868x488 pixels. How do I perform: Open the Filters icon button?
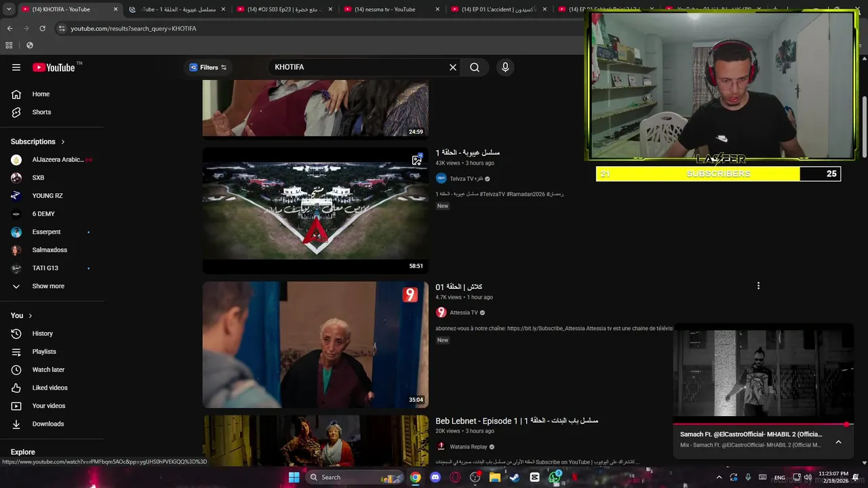coord(208,67)
